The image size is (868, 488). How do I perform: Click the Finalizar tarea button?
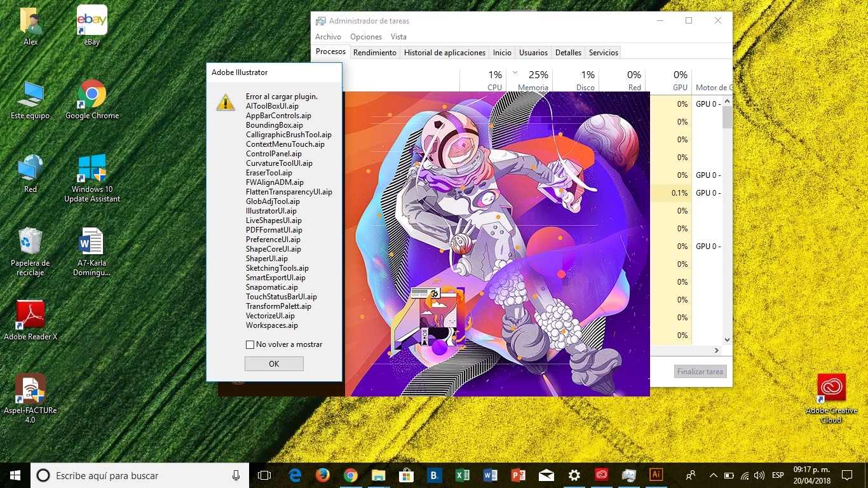pos(700,372)
